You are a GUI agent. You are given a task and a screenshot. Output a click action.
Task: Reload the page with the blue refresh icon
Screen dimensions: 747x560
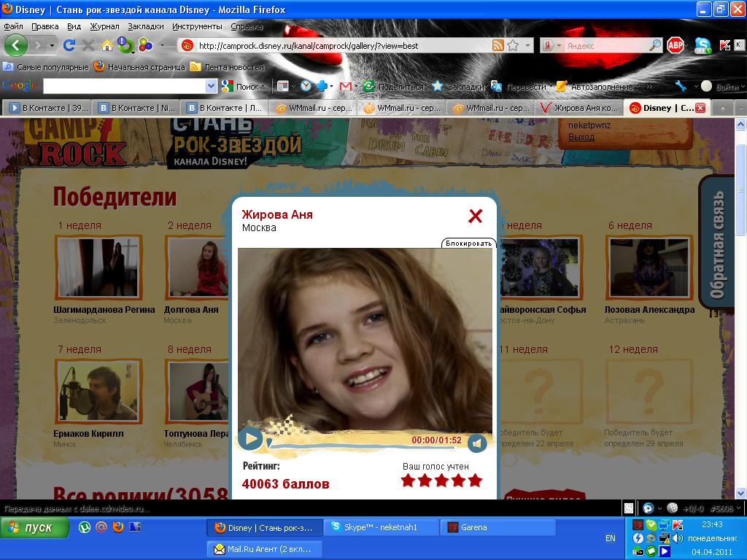click(69, 46)
